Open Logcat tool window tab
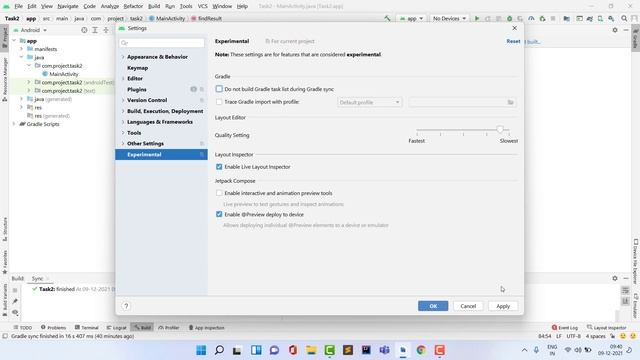Viewport: 640px width, 360px height. (x=116, y=327)
